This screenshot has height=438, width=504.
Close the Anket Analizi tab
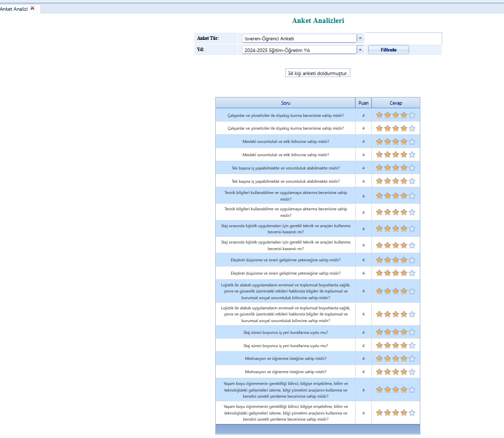pos(33,8)
